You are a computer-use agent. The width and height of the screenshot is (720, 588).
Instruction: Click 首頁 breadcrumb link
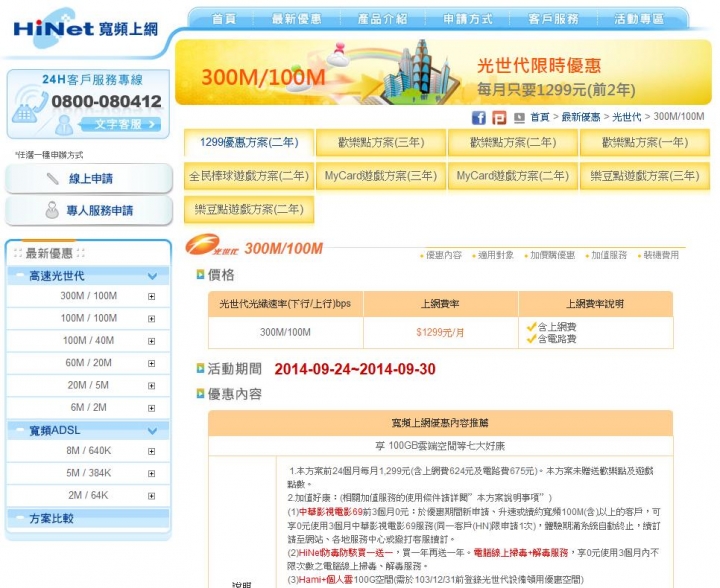coord(540,117)
